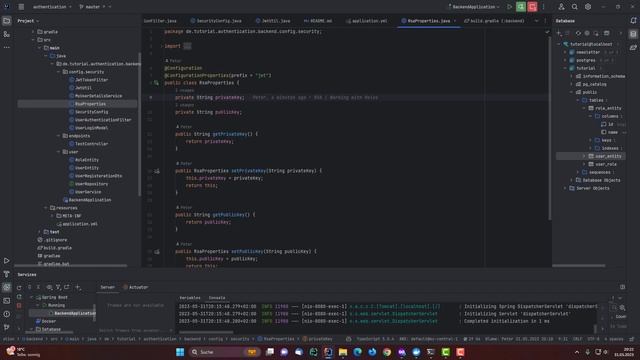
Task: Collapse Spring Boot node in Services
Action: (31, 298)
